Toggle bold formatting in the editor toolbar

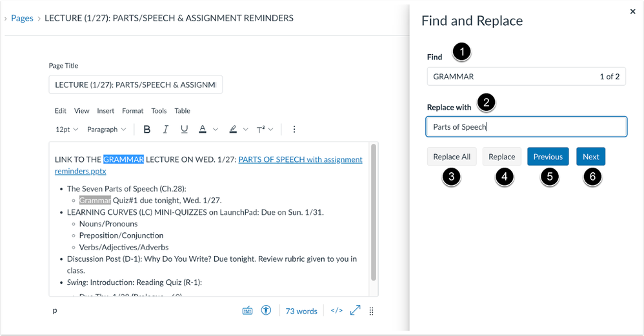(x=147, y=130)
